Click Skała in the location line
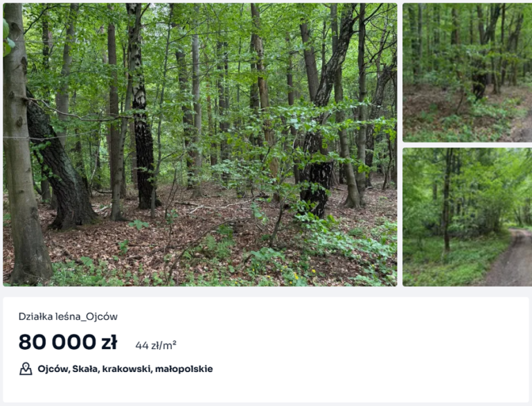The image size is (532, 406). coord(85,369)
